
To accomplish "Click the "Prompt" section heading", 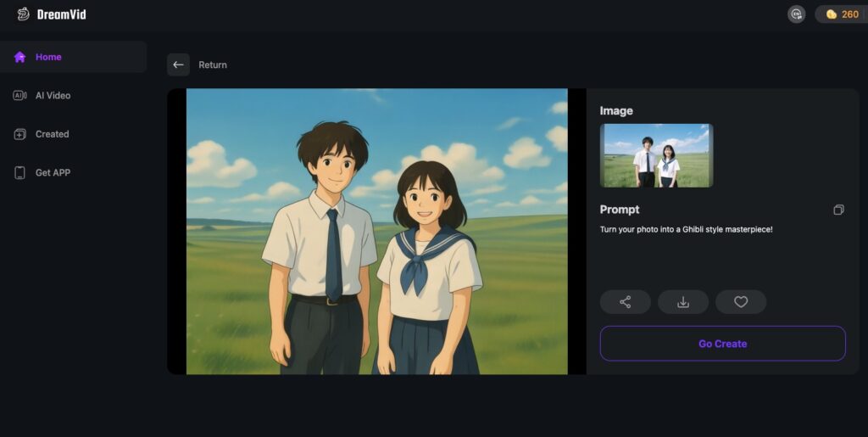I will (x=620, y=210).
